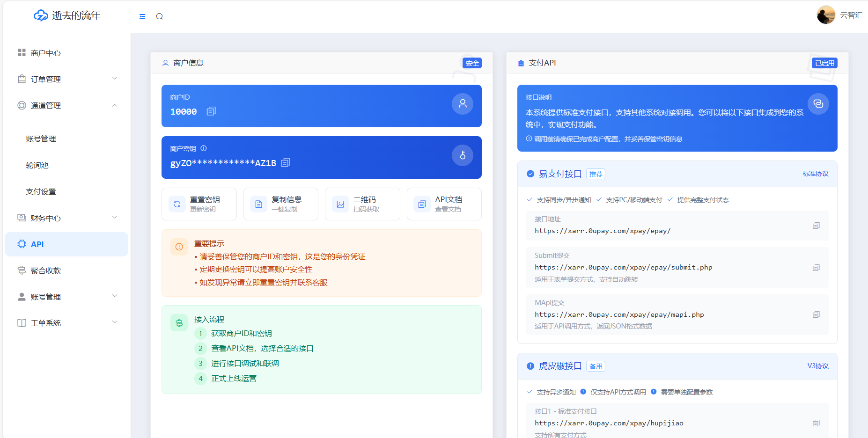Click the 备用 tag

(596, 366)
